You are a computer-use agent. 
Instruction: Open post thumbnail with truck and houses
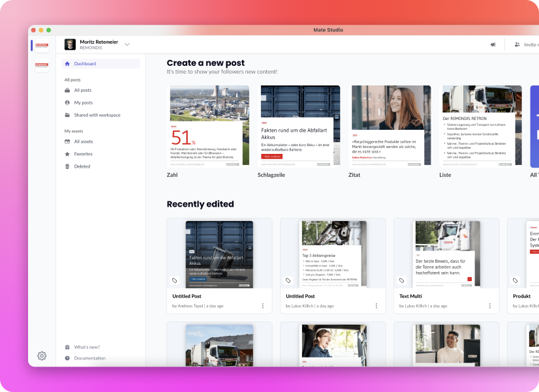219,346
